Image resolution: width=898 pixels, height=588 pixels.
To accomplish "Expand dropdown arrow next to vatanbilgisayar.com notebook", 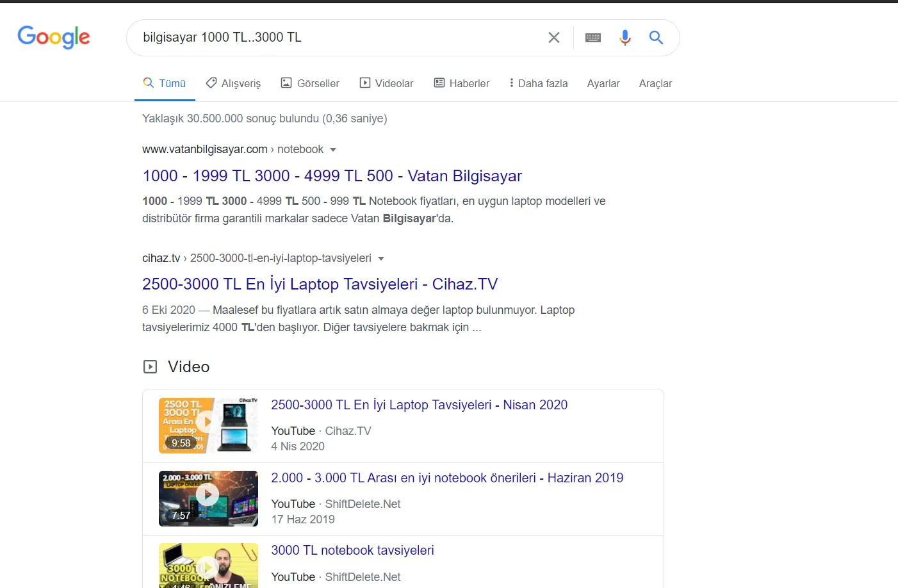I will (333, 150).
